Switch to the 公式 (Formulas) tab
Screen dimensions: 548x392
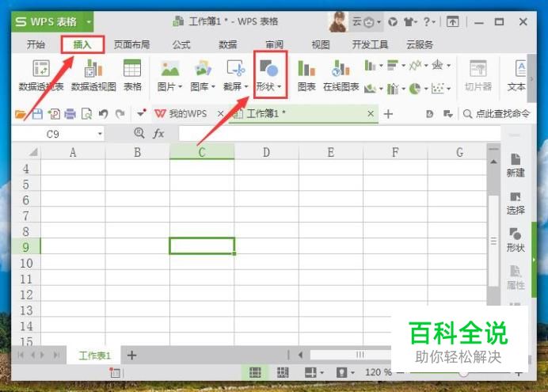click(x=181, y=44)
